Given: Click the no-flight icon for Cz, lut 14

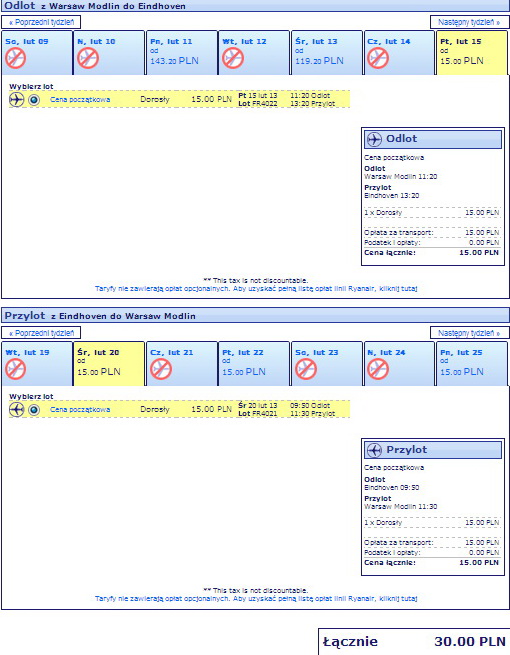Looking at the screenshot, I should point(378,58).
